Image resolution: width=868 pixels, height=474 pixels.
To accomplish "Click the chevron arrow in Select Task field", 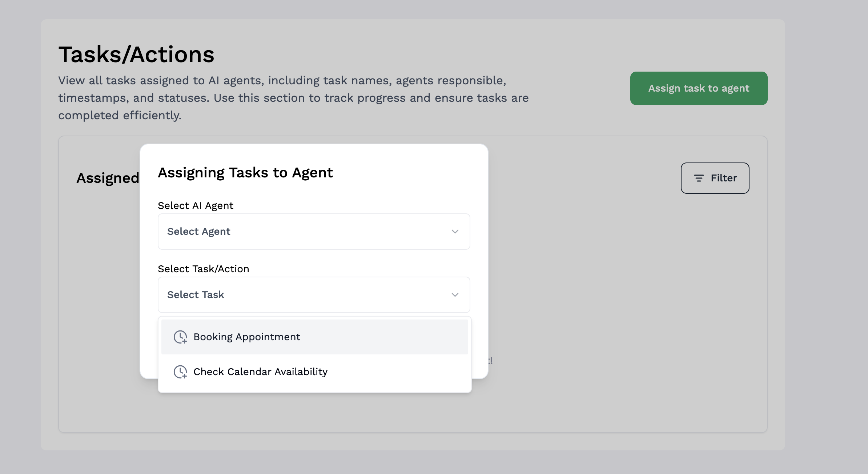I will [x=455, y=295].
